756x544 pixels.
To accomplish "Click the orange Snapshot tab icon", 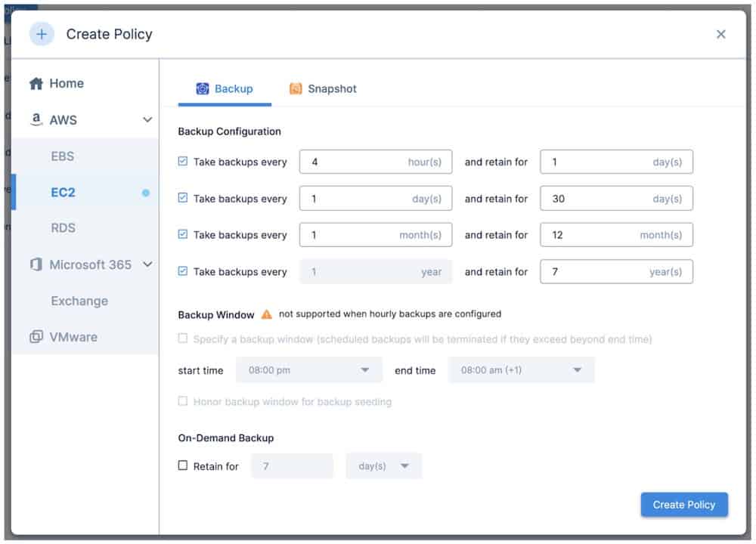I will 296,89.
